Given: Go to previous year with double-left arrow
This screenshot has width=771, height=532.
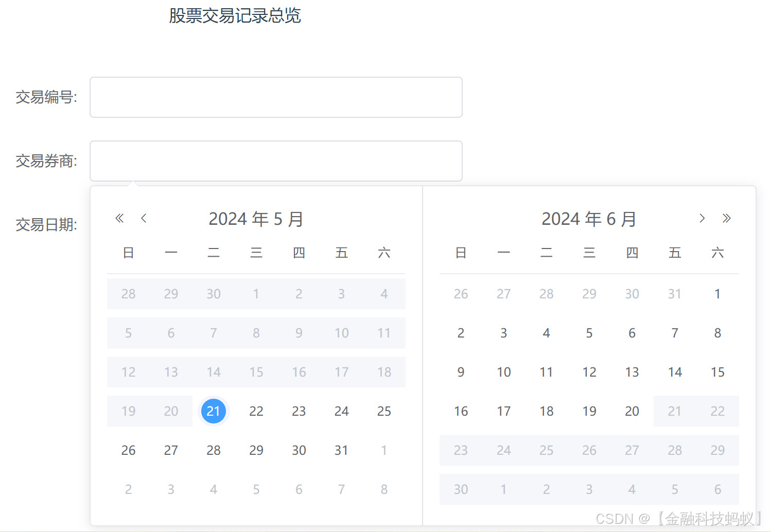Looking at the screenshot, I should (119, 218).
